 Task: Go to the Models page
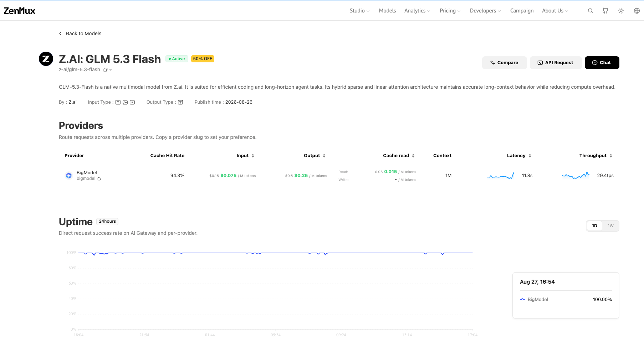click(x=387, y=11)
